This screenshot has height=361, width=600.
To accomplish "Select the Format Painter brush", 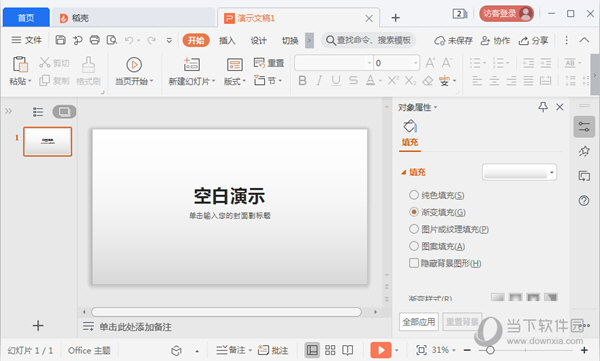I will pos(88,64).
